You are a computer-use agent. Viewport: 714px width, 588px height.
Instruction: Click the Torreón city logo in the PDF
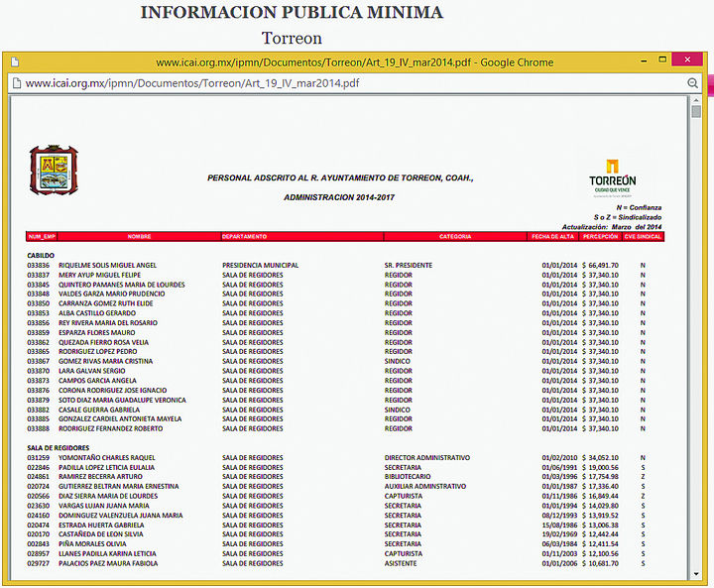click(x=612, y=178)
